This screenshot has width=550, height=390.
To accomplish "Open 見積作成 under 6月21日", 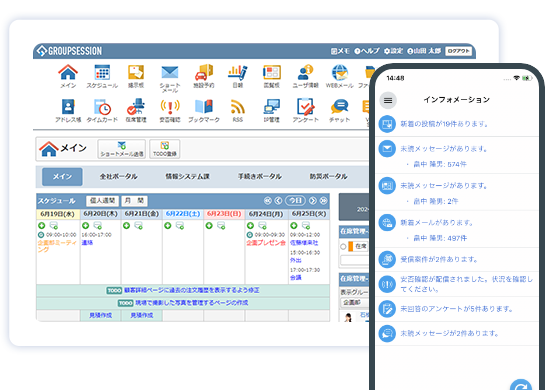I will coord(142,315).
